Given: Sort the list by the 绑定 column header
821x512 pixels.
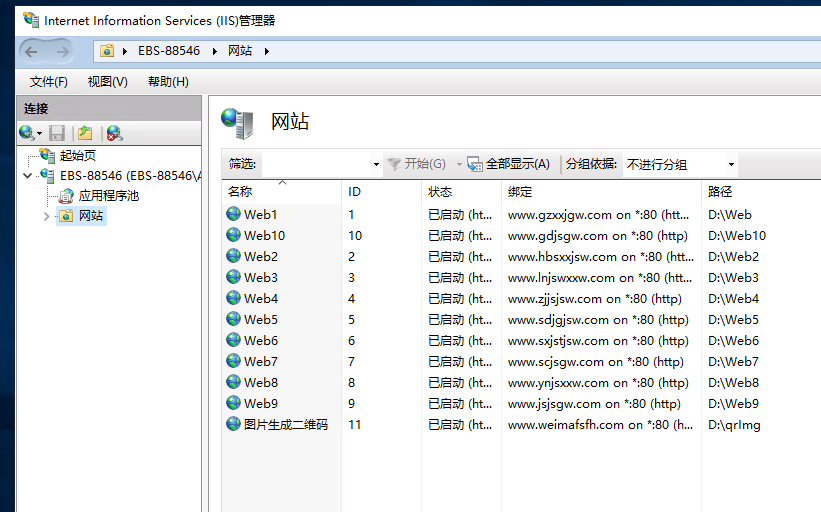Looking at the screenshot, I should (520, 192).
